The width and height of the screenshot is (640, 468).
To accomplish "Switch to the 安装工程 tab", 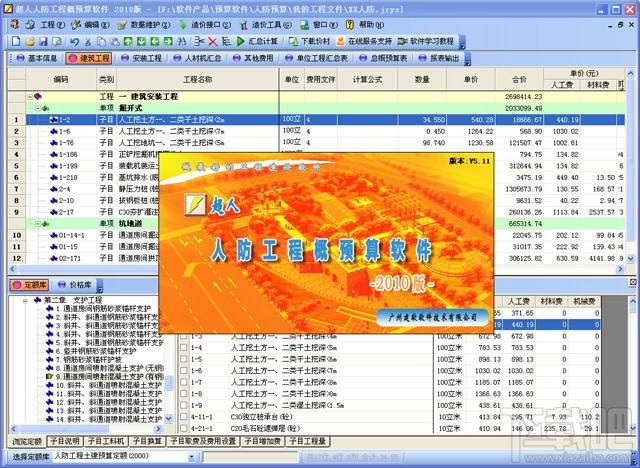I will pyautogui.click(x=142, y=58).
